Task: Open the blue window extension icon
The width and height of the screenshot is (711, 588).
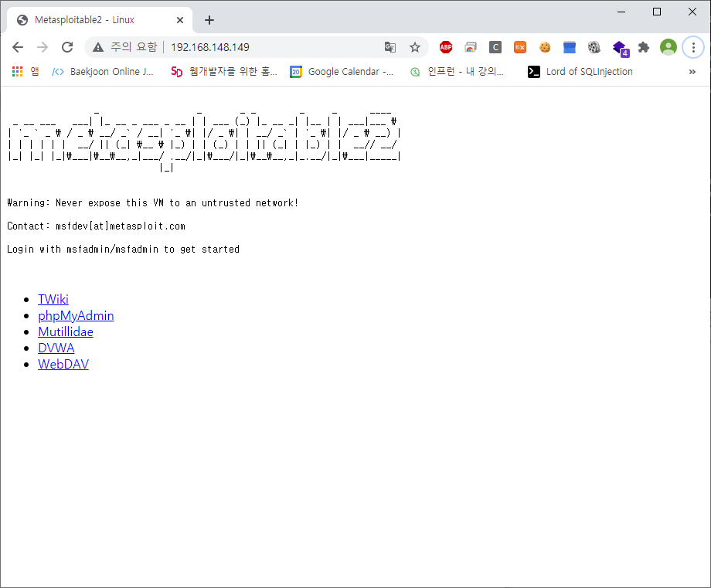Action: [x=570, y=47]
